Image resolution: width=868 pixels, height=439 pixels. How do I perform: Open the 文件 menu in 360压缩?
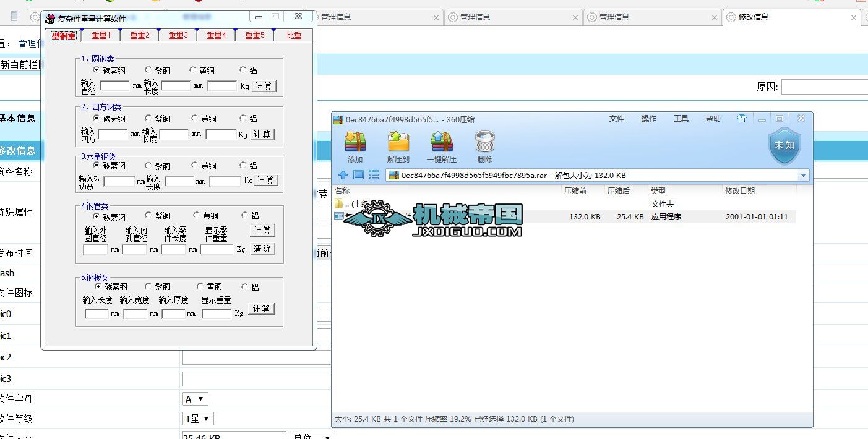[617, 119]
